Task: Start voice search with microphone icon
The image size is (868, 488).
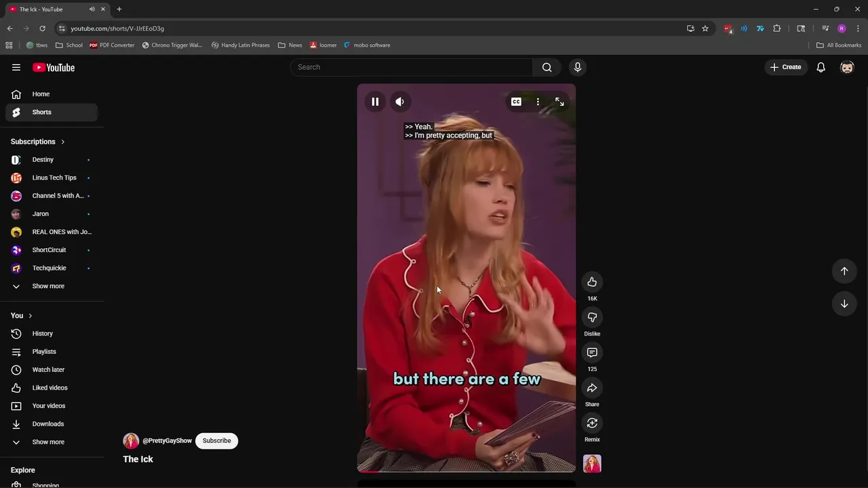Action: pos(578,67)
